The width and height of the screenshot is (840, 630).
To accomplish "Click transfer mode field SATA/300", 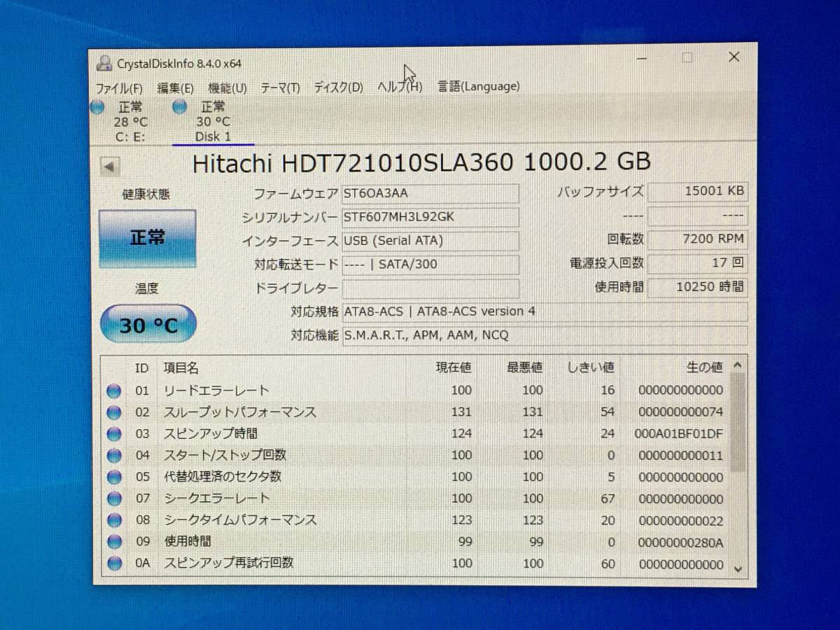I will click(430, 265).
